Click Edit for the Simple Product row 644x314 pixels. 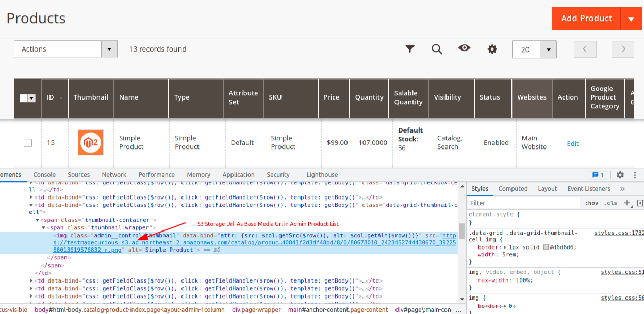(572, 144)
